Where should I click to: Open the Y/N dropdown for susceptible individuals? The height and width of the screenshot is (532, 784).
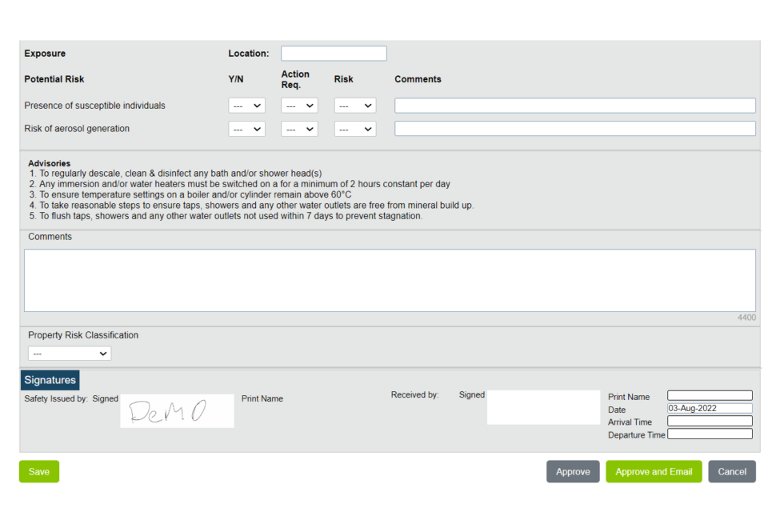246,105
